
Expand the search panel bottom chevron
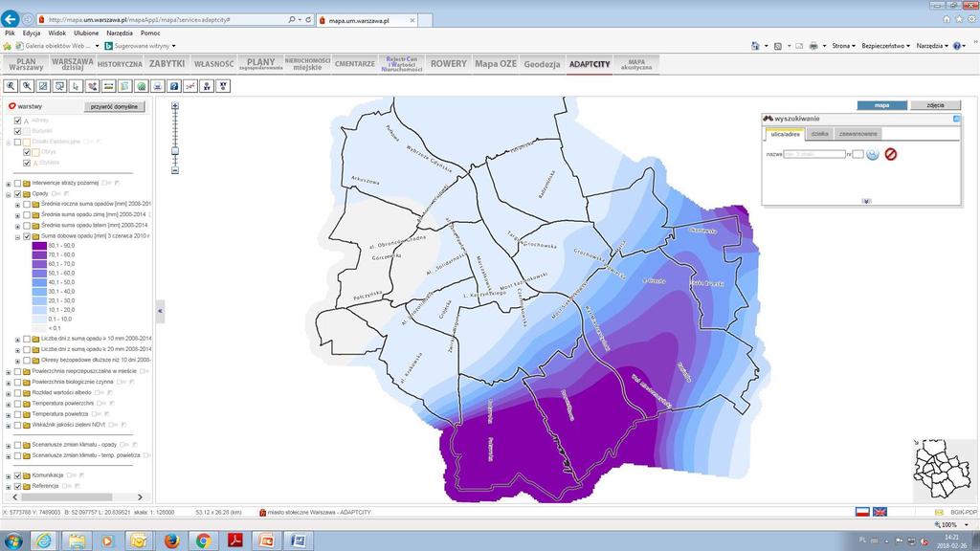pyautogui.click(x=866, y=201)
